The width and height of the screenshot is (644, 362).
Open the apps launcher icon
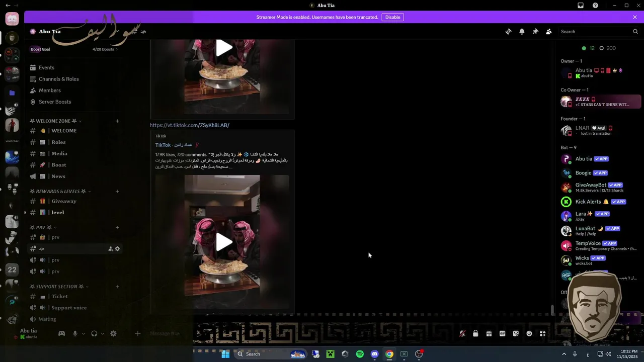click(542, 333)
